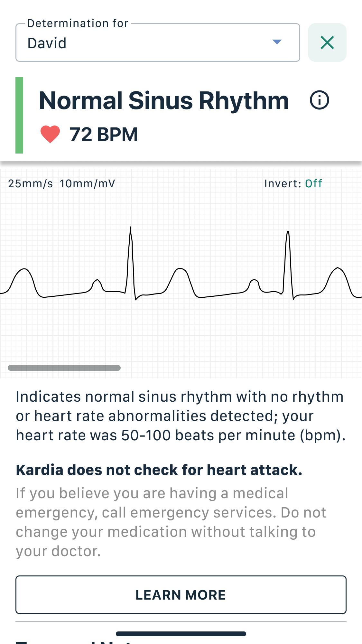This screenshot has height=644, width=362.
Task: Tap the medical emergency disclaimer text
Action: 171,522
